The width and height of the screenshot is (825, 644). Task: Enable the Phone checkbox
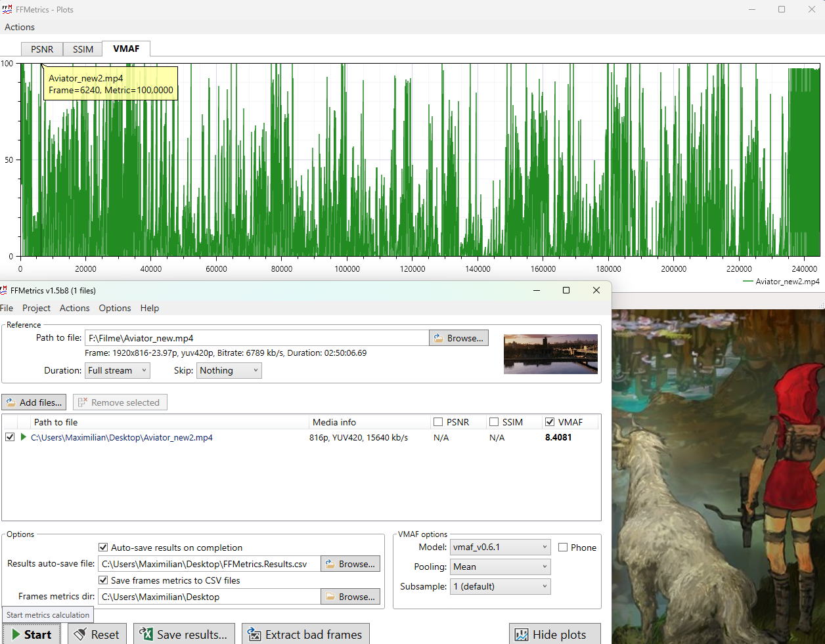(x=563, y=547)
